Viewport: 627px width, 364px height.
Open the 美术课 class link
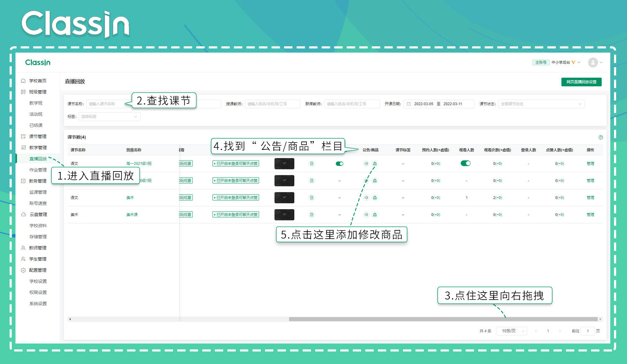pos(132,215)
